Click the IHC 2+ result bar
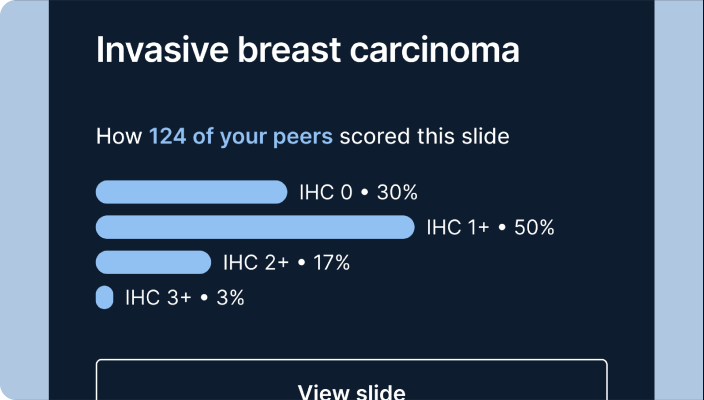The width and height of the screenshot is (704, 400). point(153,262)
